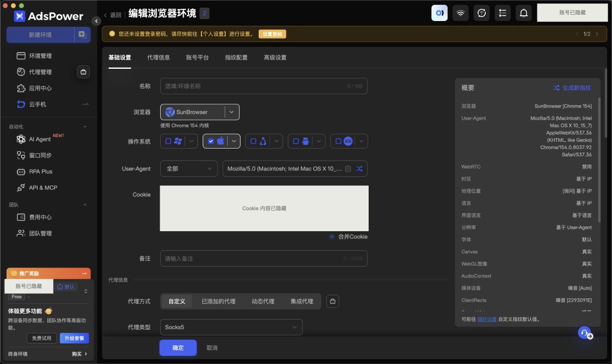Click 生成新指纹 in the summary panel
The height and width of the screenshot is (364, 612).
pos(572,88)
